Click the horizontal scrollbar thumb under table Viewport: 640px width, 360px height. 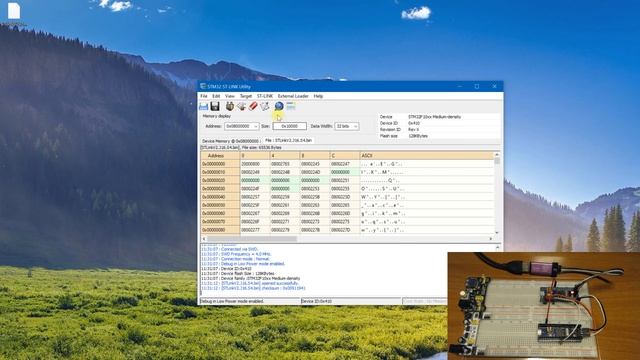click(252, 238)
